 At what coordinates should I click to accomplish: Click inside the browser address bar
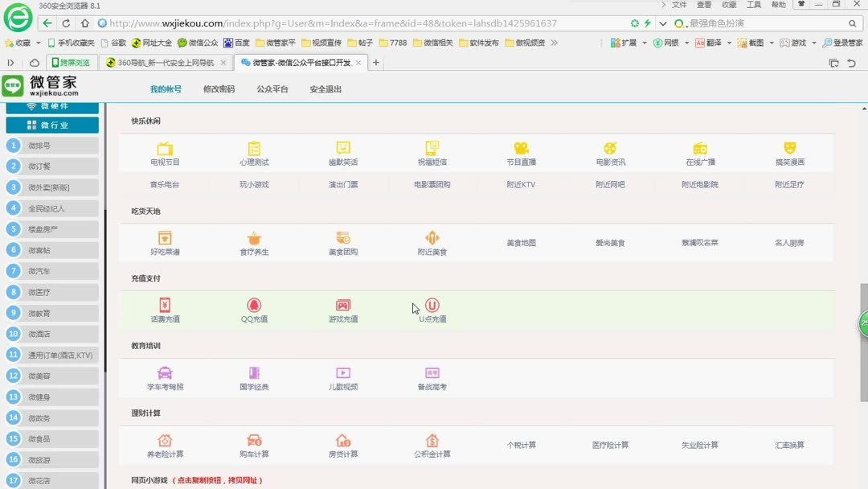click(321, 23)
